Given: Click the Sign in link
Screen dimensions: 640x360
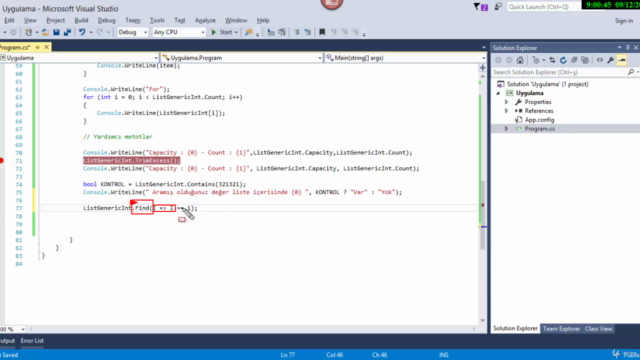Looking at the screenshot, I should [x=624, y=21].
